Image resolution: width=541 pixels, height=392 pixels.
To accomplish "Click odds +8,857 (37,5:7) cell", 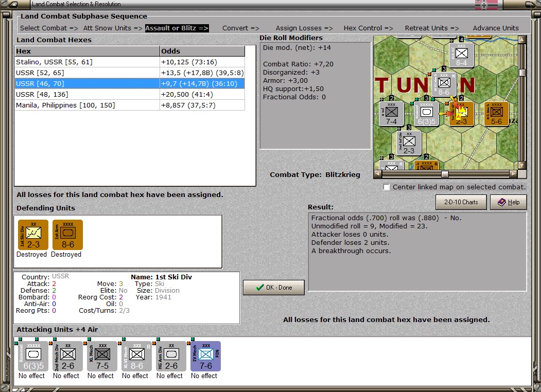I will pos(202,105).
